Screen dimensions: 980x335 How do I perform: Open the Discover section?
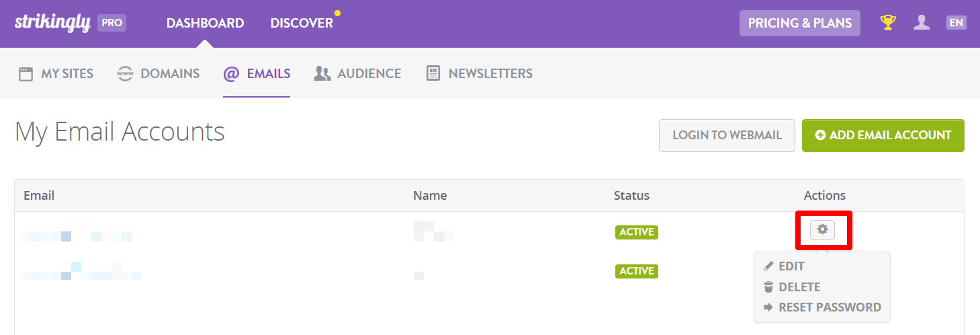(x=302, y=23)
